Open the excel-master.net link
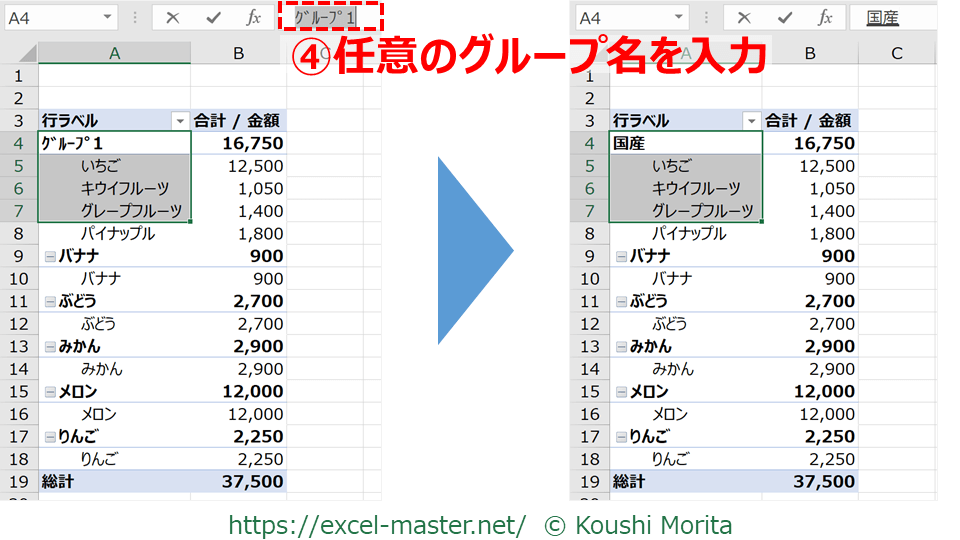 377,524
